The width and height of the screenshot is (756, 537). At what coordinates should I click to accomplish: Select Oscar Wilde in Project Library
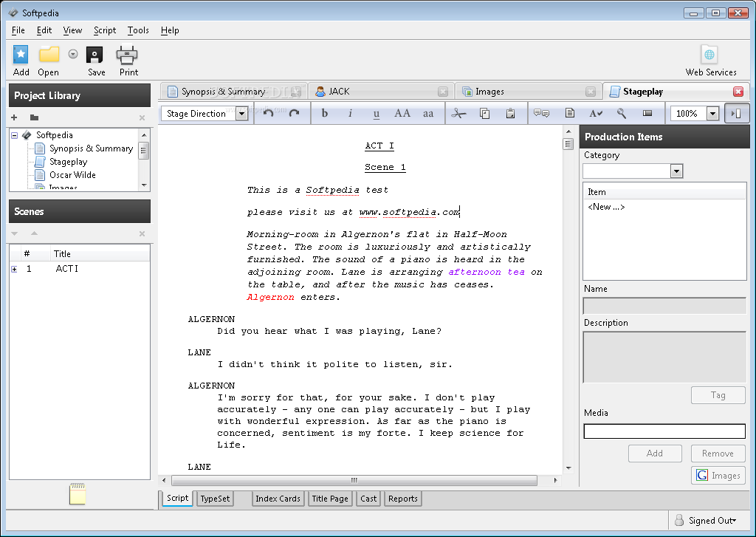pos(72,174)
